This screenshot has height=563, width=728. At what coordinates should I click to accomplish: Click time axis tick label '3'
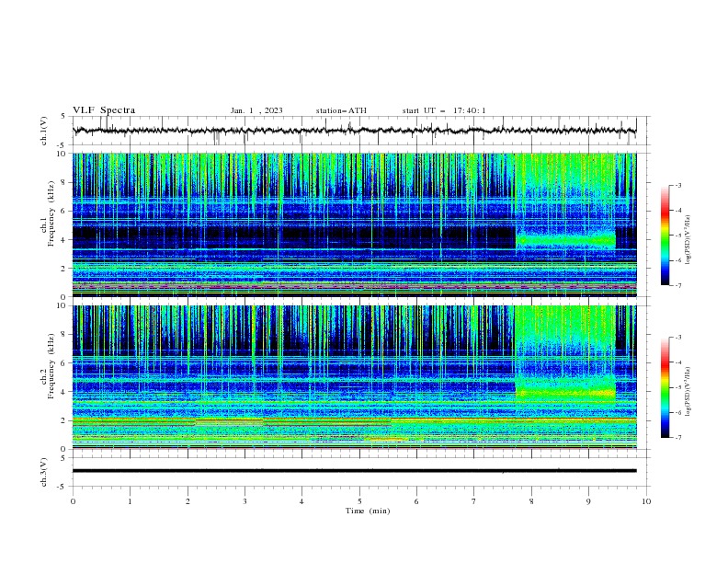pos(245,501)
